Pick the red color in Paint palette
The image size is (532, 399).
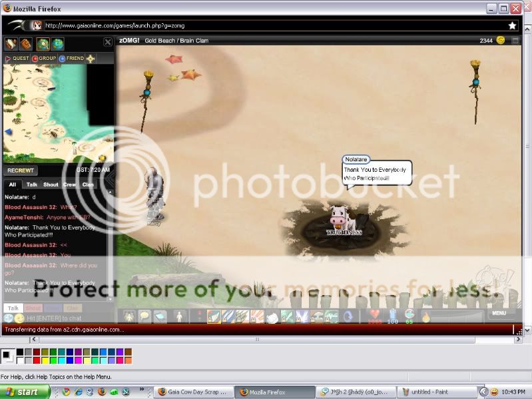[37, 360]
